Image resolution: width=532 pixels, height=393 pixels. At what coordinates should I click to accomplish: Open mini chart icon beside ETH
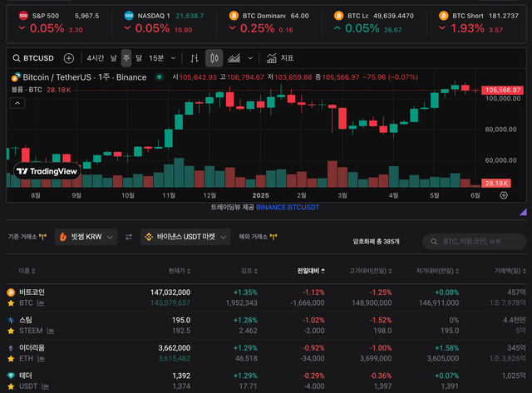pos(41,358)
